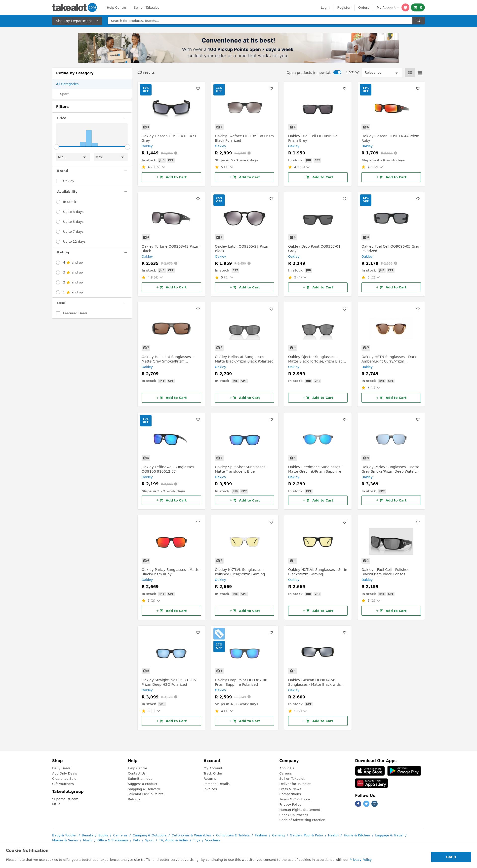Check the Oakley brand filter
477x868 pixels.
click(x=58, y=181)
